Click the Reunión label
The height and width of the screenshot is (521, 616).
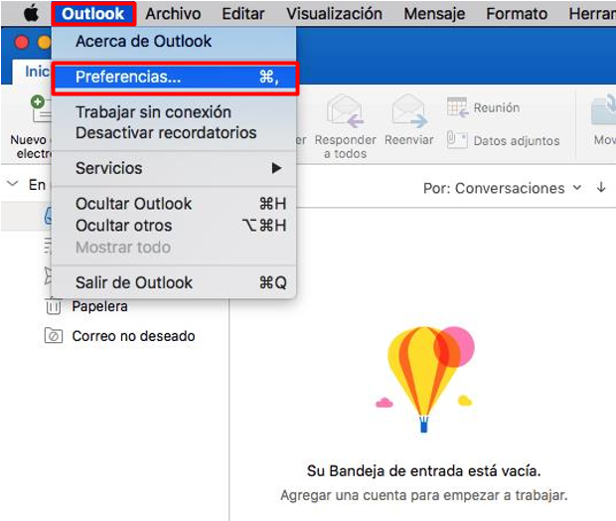click(497, 108)
